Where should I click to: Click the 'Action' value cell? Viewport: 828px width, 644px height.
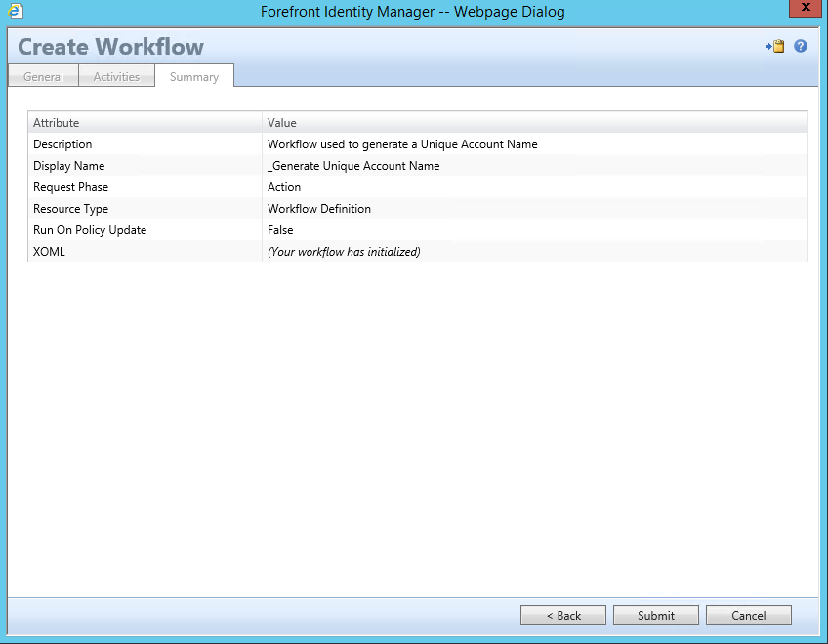tap(535, 187)
